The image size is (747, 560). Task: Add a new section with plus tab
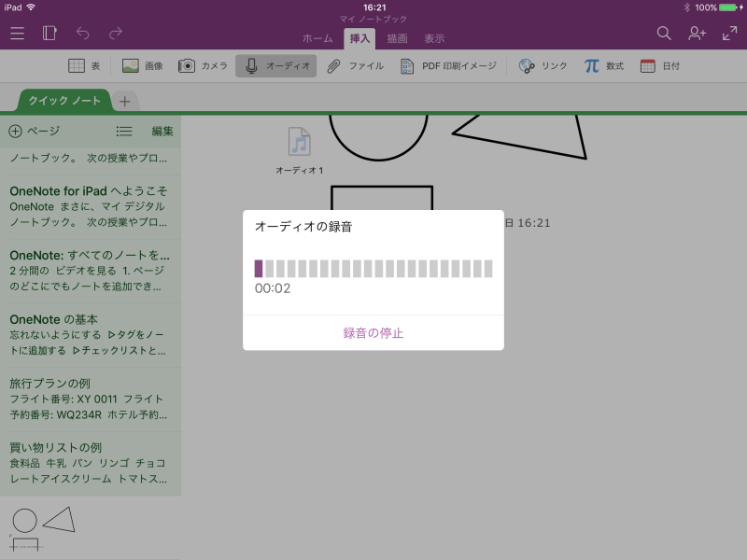tap(125, 102)
